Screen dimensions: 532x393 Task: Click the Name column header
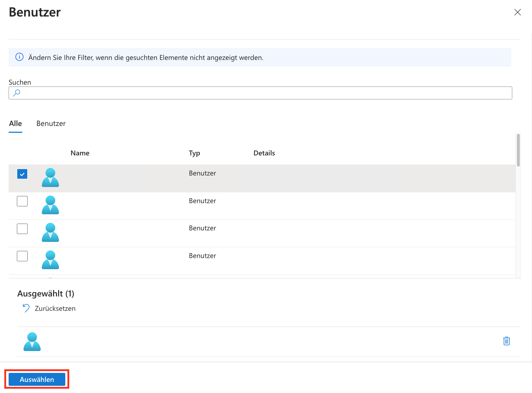point(80,153)
